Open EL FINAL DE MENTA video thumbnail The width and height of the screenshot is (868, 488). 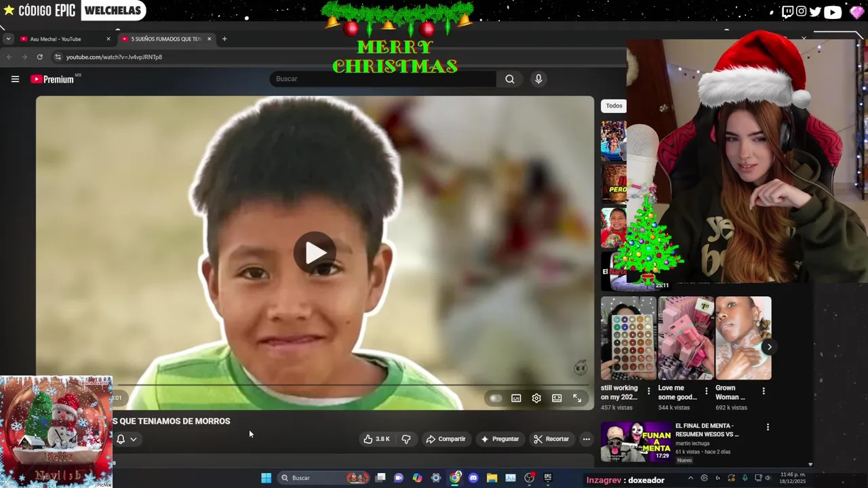point(635,442)
